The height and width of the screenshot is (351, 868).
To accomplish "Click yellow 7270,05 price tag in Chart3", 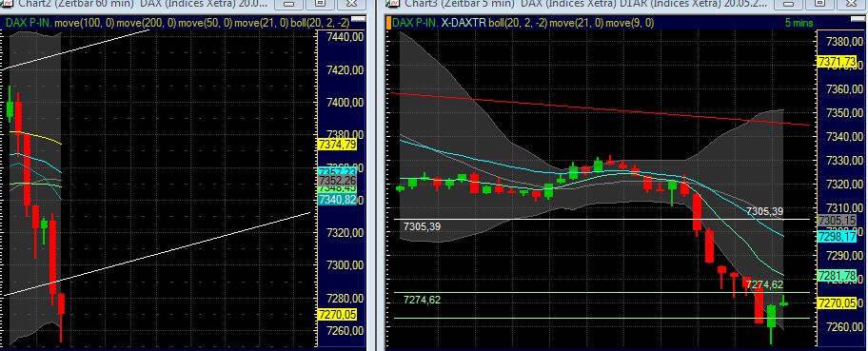I will (837, 302).
